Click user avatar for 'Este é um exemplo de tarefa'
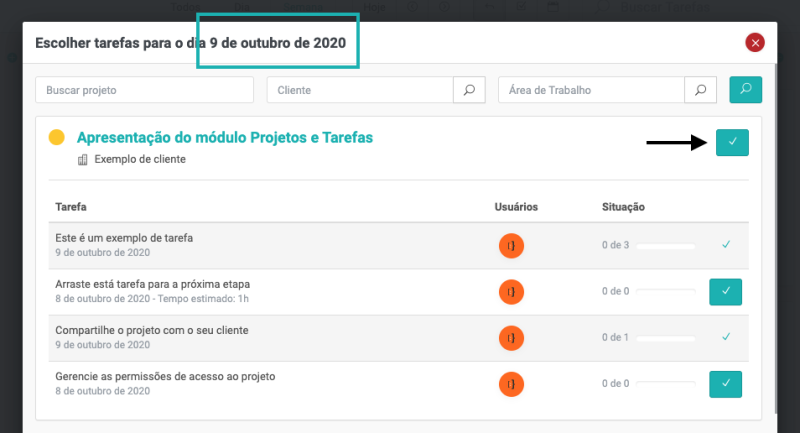 tap(512, 245)
